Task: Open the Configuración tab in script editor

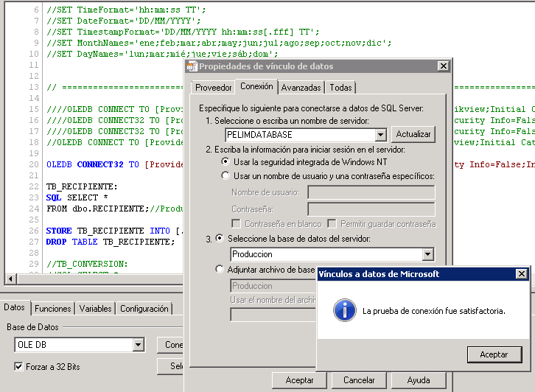Action: [144, 309]
